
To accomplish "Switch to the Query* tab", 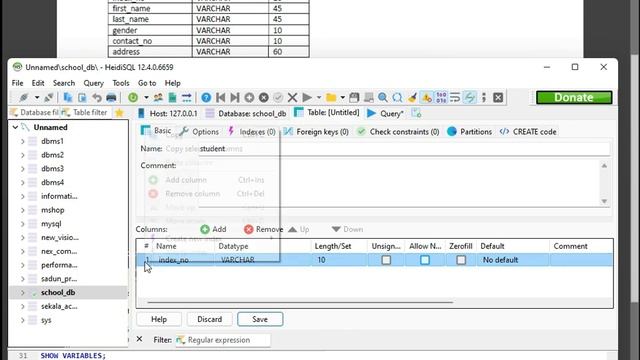I will (385, 113).
